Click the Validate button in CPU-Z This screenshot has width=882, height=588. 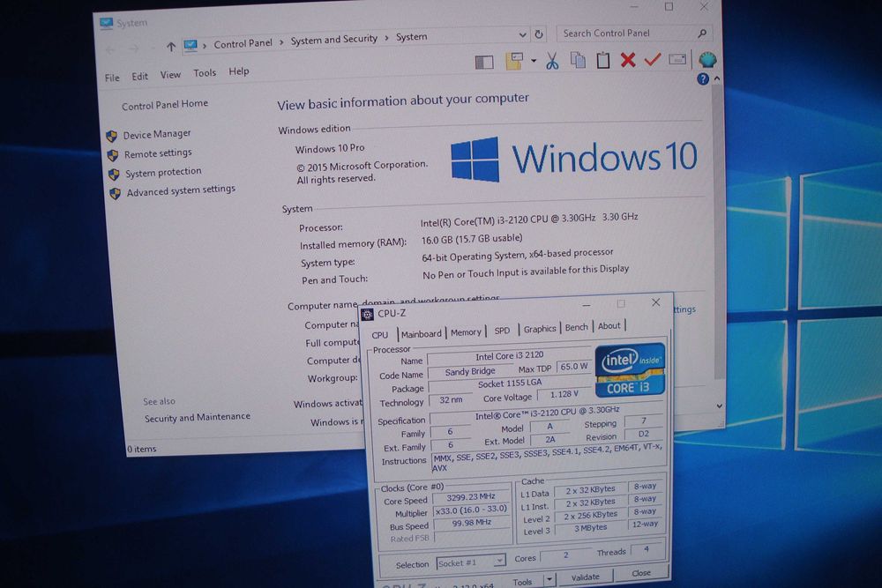[x=585, y=577]
